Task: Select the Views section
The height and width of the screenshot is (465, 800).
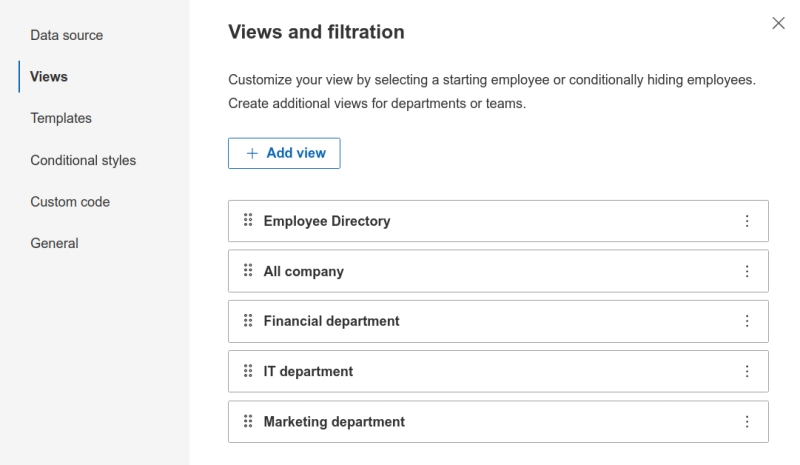Action: click(x=48, y=77)
